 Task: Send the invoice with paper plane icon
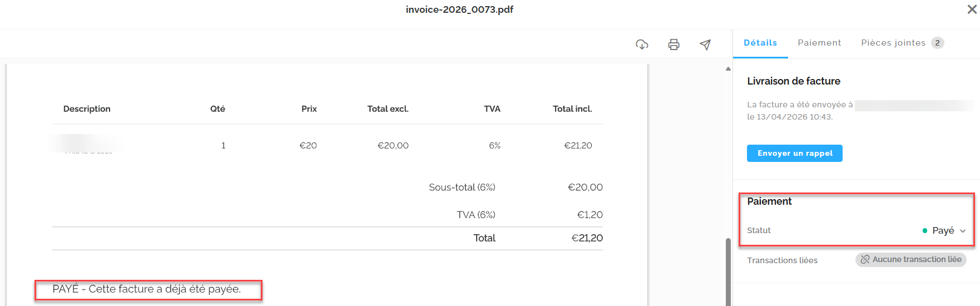coord(705,45)
